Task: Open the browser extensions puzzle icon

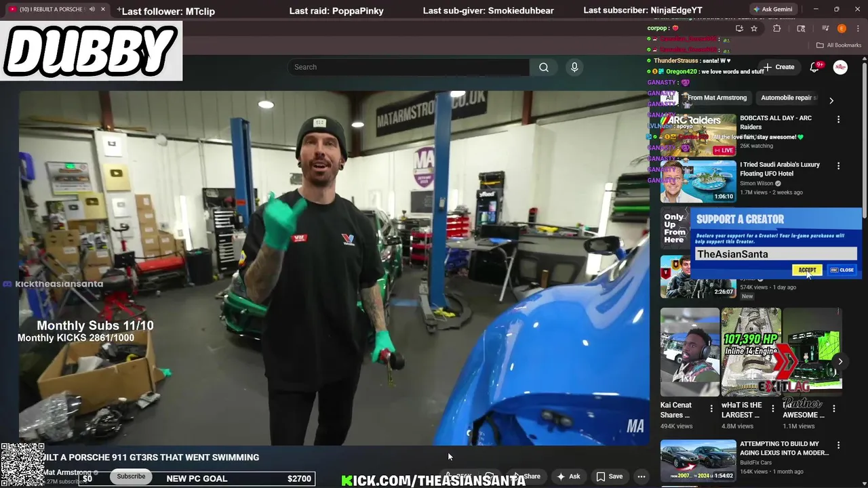Action: [777, 28]
